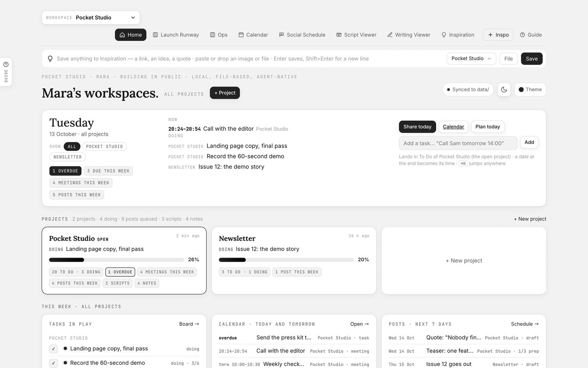The height and width of the screenshot is (368, 588).
Task: Open the underlined Calendar link in Tuesday card
Action: coord(453,127)
